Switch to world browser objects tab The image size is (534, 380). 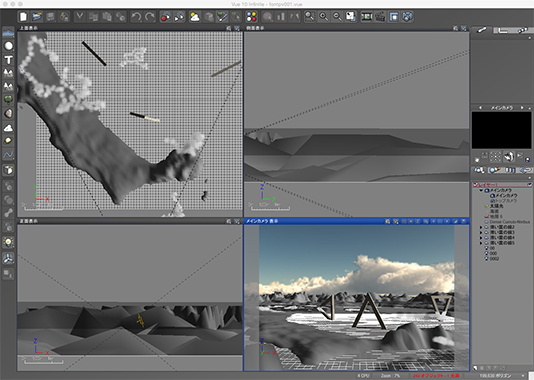pyautogui.click(x=479, y=170)
